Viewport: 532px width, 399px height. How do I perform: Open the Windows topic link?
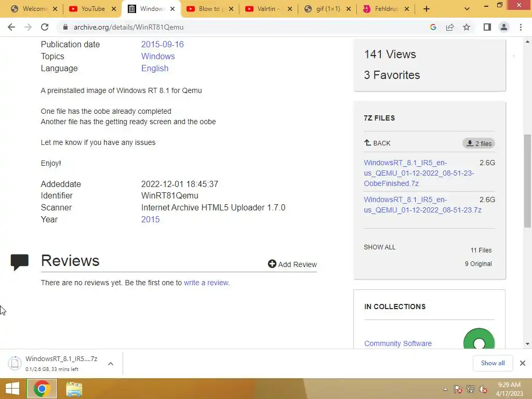158,56
